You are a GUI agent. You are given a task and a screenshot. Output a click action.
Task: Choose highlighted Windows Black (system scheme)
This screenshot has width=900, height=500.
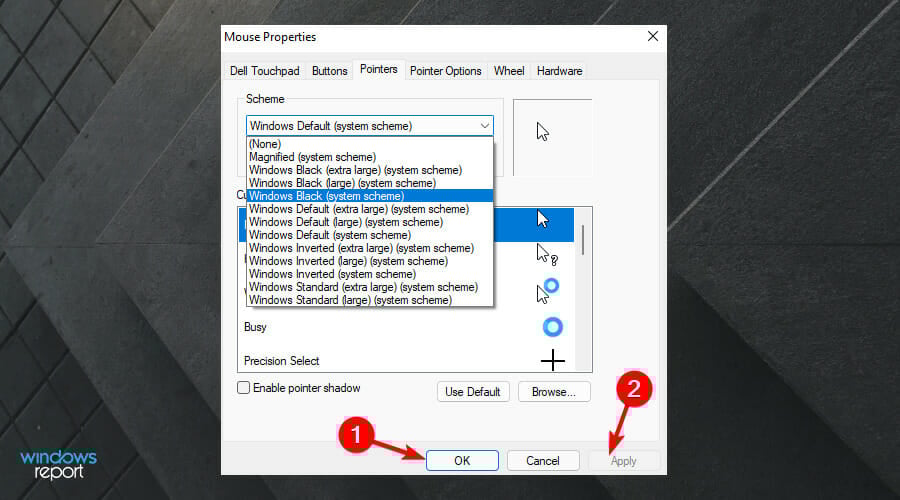click(x=370, y=196)
